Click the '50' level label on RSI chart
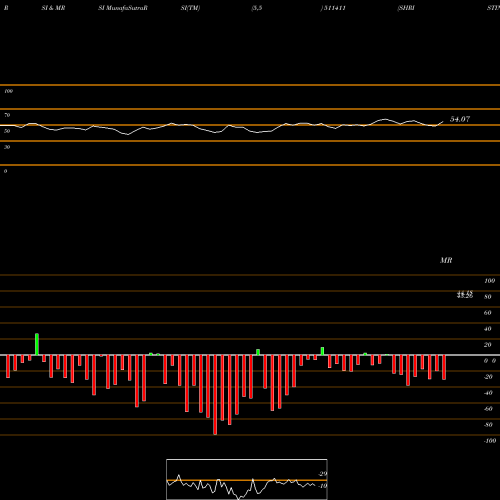The width and height of the screenshot is (500, 500). [x=7, y=131]
